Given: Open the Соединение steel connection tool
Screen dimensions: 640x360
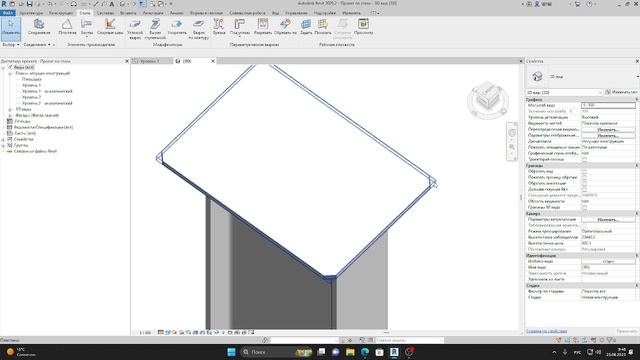Looking at the screenshot, I should click(39, 27).
